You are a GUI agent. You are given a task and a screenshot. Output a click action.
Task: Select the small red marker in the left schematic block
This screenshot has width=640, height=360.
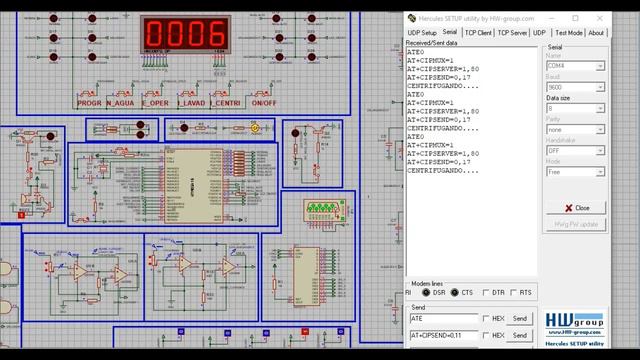point(22,215)
